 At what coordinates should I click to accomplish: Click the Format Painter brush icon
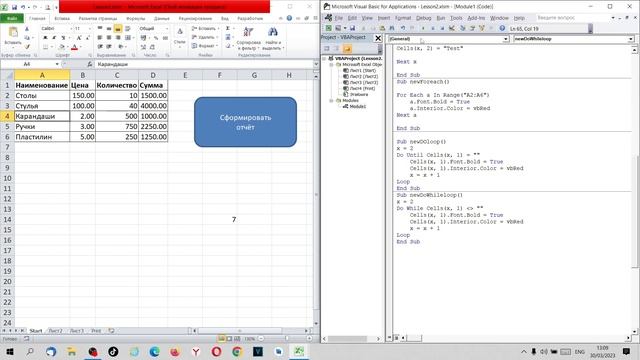[27, 47]
